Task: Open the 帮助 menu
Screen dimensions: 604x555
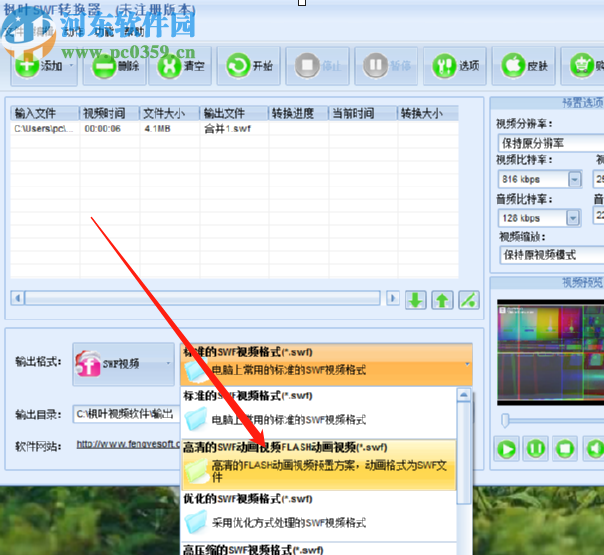Action: tap(134, 32)
